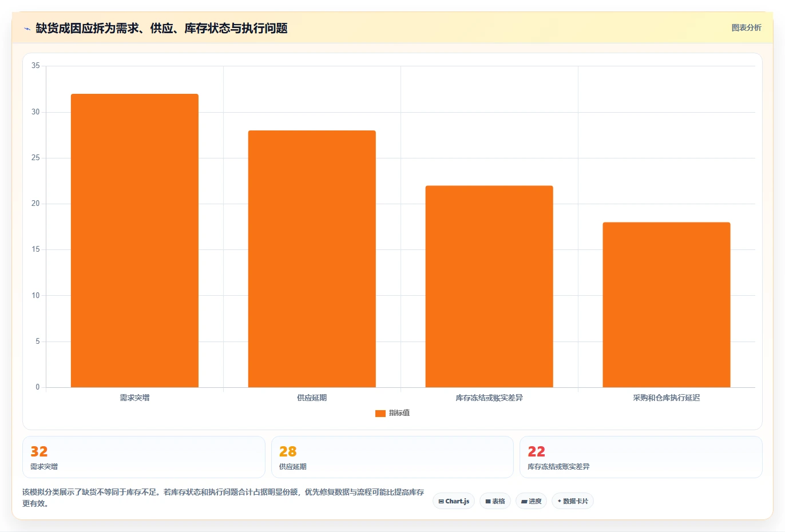This screenshot has height=532, width=785.
Task: Click the title 缺货成因应拆为需求、供应、库存状态与执行问题
Action: [161, 28]
